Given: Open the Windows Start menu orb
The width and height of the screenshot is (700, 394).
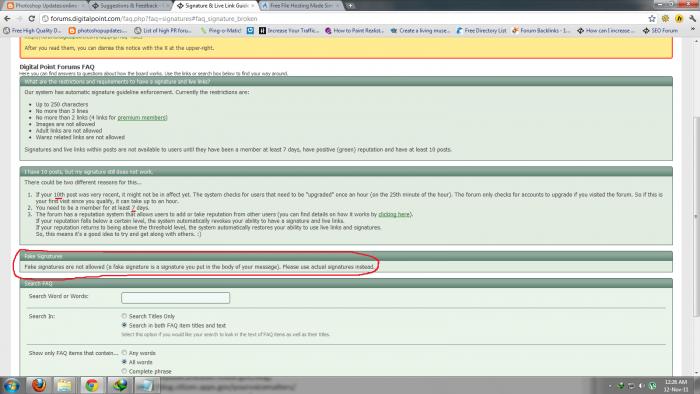Looking at the screenshot, I should [11, 385].
